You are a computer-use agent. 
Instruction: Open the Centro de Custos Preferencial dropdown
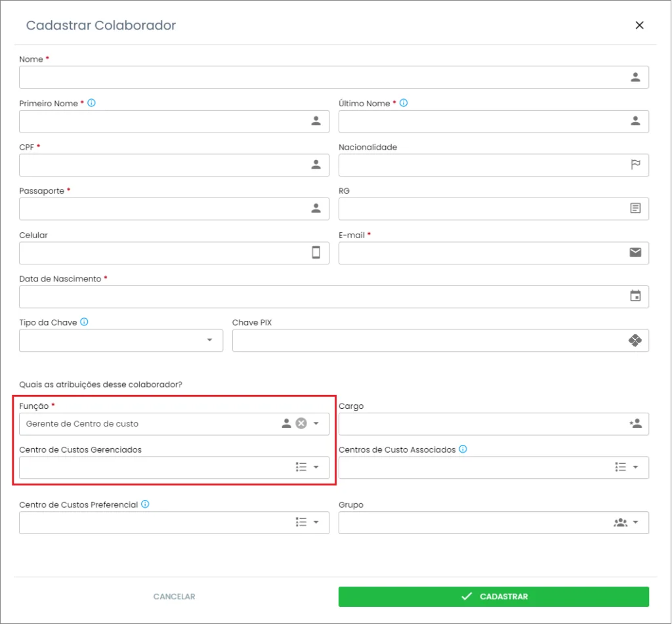coord(316,522)
